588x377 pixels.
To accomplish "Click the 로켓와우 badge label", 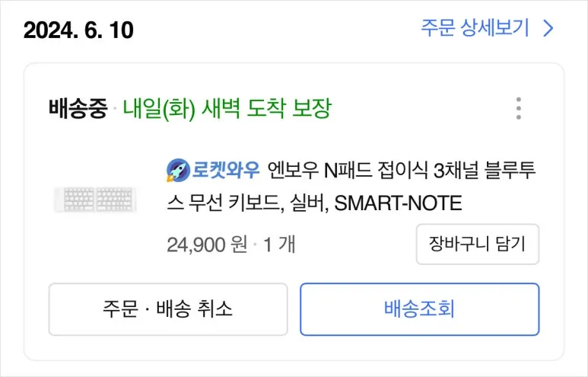I will pyautogui.click(x=224, y=170).
